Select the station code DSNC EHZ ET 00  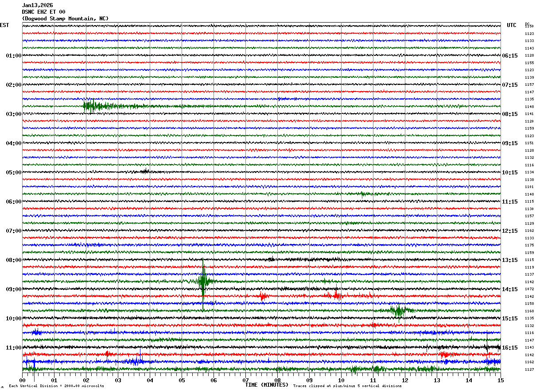43,12
